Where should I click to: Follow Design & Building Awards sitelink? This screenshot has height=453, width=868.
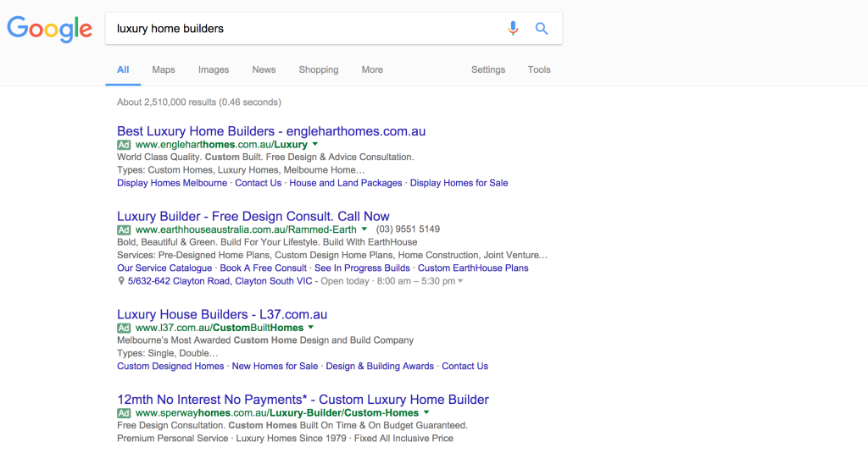(x=380, y=366)
